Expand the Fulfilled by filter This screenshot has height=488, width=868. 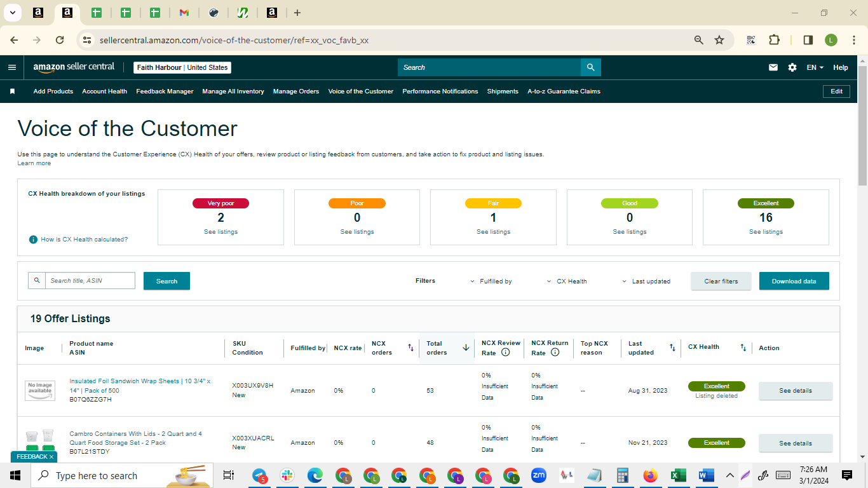(491, 281)
